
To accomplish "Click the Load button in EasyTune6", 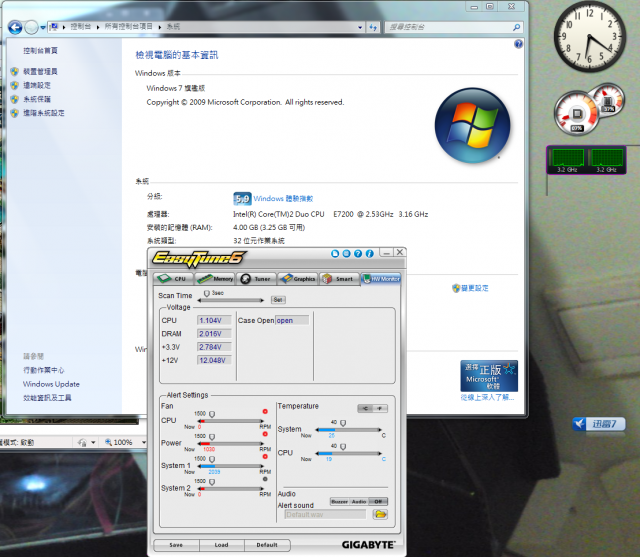I will click(x=221, y=545).
